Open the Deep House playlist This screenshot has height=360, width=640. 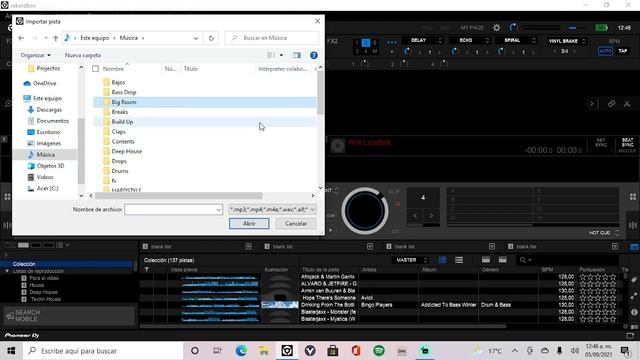[43, 292]
